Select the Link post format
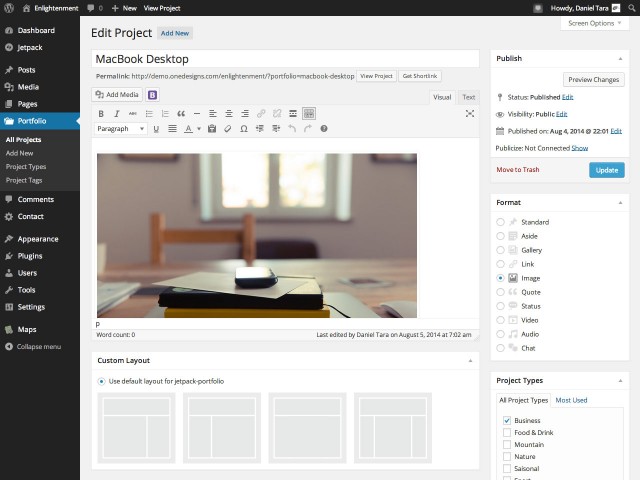The width and height of the screenshot is (640, 480). pos(500,264)
